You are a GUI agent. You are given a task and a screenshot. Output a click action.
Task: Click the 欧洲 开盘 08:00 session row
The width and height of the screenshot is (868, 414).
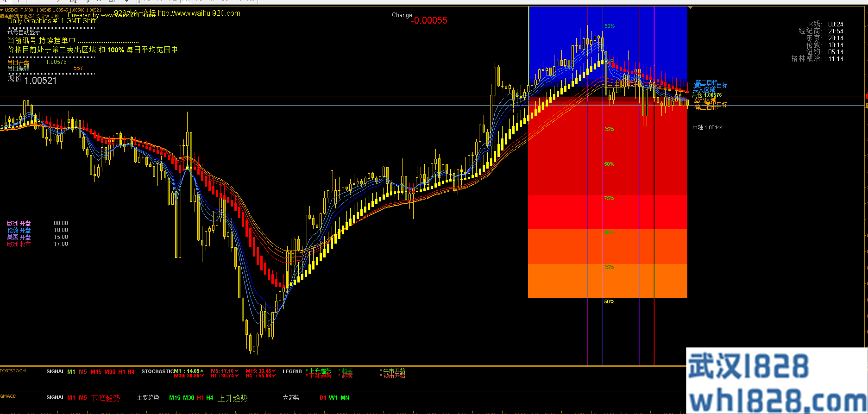point(38,223)
